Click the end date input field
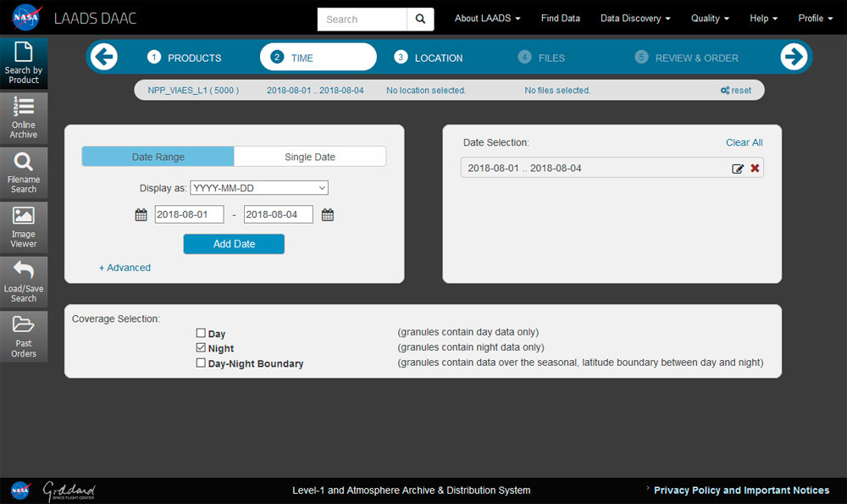 pyautogui.click(x=278, y=214)
